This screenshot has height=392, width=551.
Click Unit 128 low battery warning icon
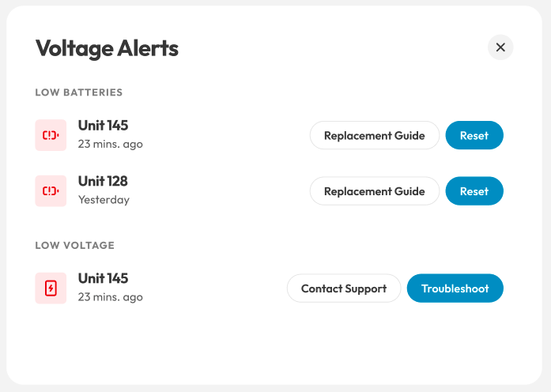point(51,191)
